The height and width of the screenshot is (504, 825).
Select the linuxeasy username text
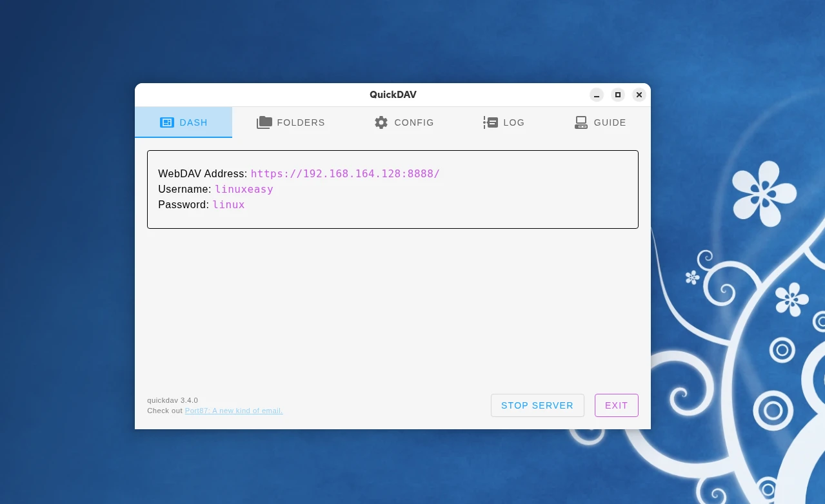pos(244,189)
